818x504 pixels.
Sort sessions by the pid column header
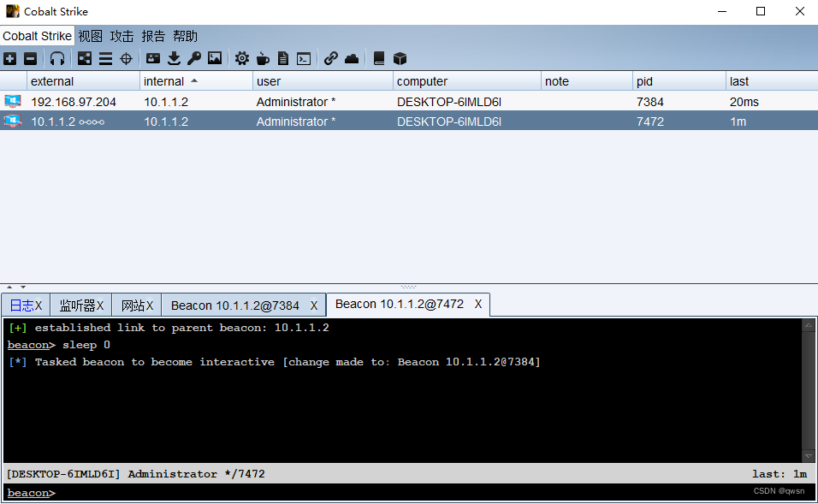pyautogui.click(x=679, y=81)
